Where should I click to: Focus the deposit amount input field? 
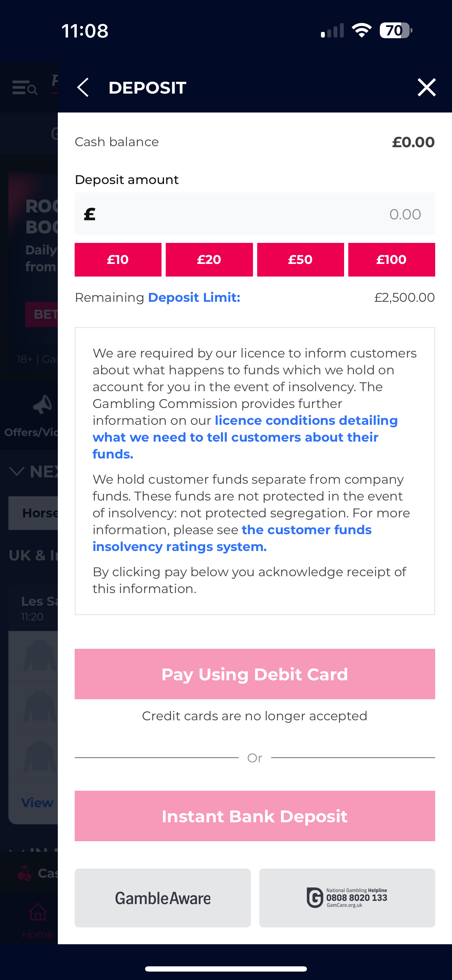pos(255,214)
